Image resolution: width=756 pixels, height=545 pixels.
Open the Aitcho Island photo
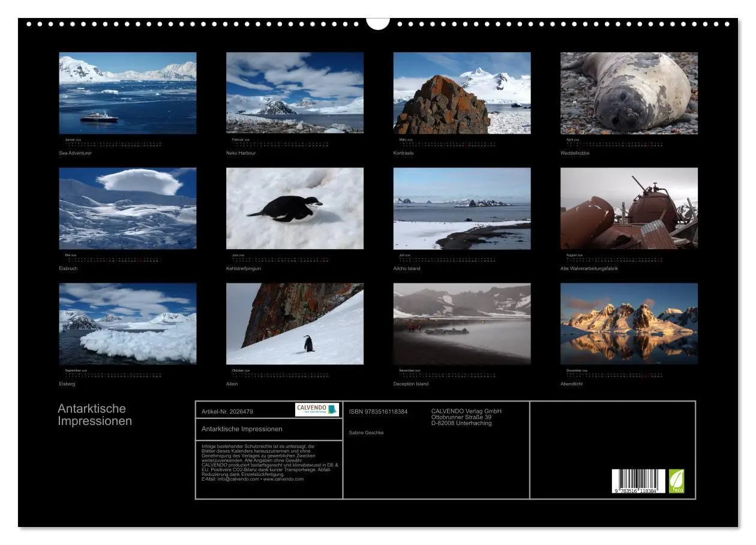pyautogui.click(x=461, y=208)
